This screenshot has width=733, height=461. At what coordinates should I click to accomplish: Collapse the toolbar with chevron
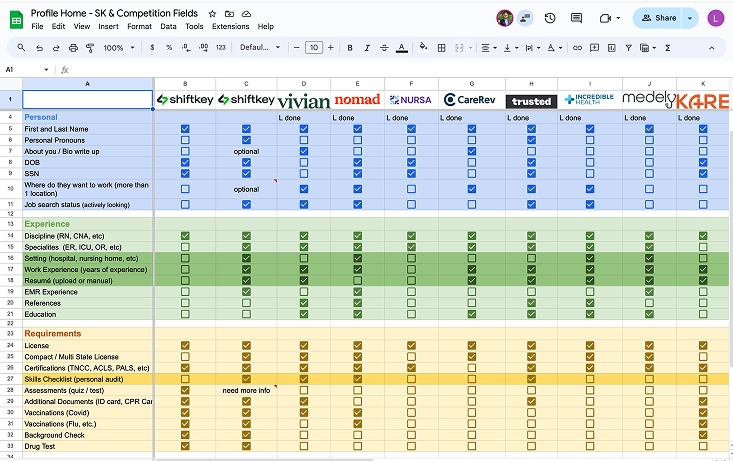click(711, 48)
